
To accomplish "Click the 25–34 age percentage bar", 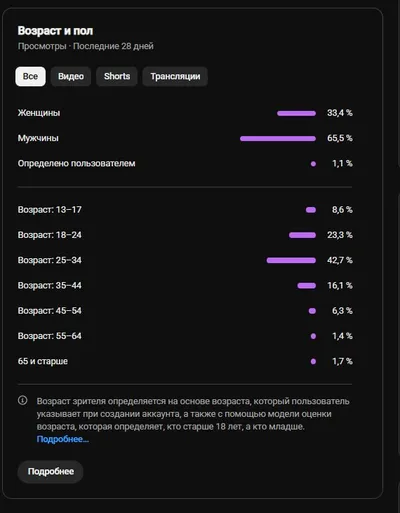I will pos(291,260).
